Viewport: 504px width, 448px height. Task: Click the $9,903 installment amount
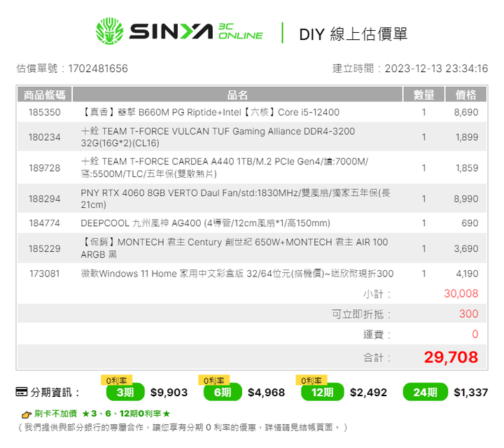coord(169,393)
